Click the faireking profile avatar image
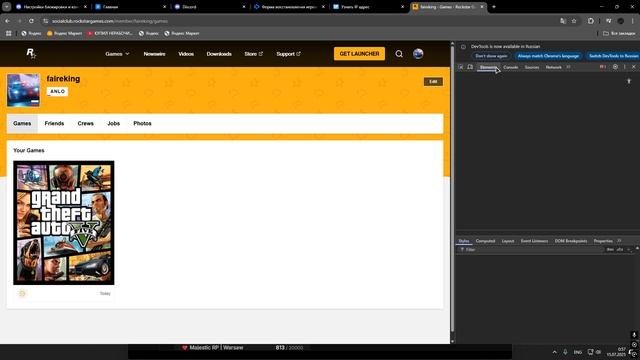640x360 pixels. point(23,90)
